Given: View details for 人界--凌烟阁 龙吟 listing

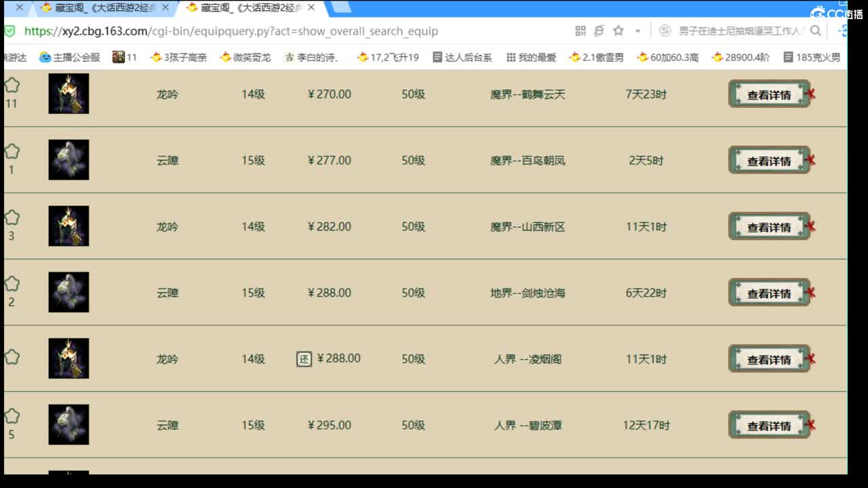Looking at the screenshot, I should point(770,359).
